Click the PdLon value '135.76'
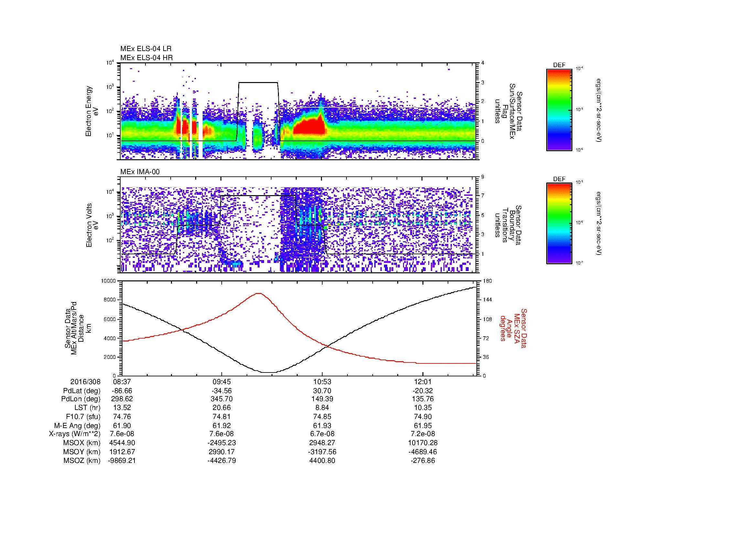The height and width of the screenshot is (534, 756). point(423,399)
